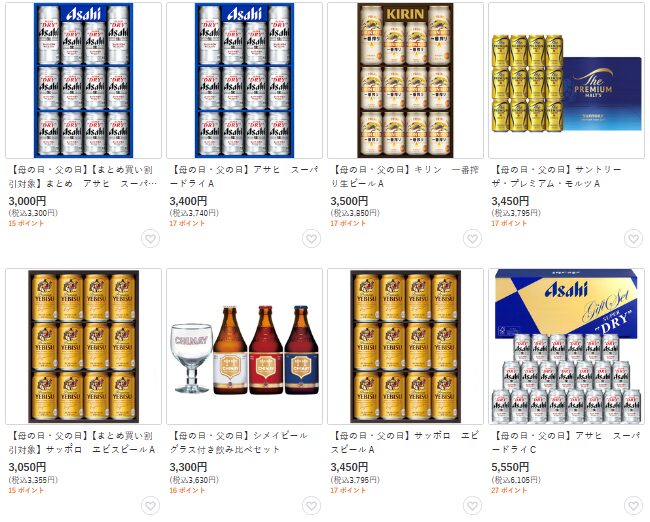Viewport: 650px width, 522px height.
Task: Open サントリー ザ・プレミアム・モルツA title link
Action: pos(556,177)
